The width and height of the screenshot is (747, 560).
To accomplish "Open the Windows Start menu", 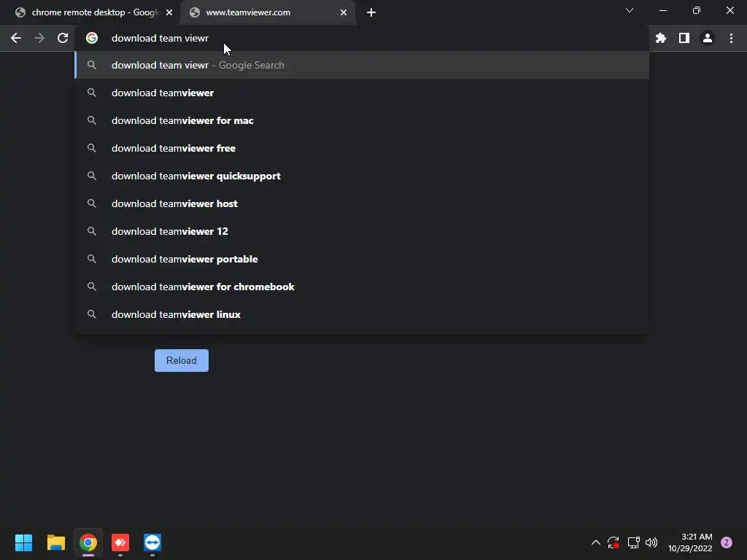I will 23,542.
